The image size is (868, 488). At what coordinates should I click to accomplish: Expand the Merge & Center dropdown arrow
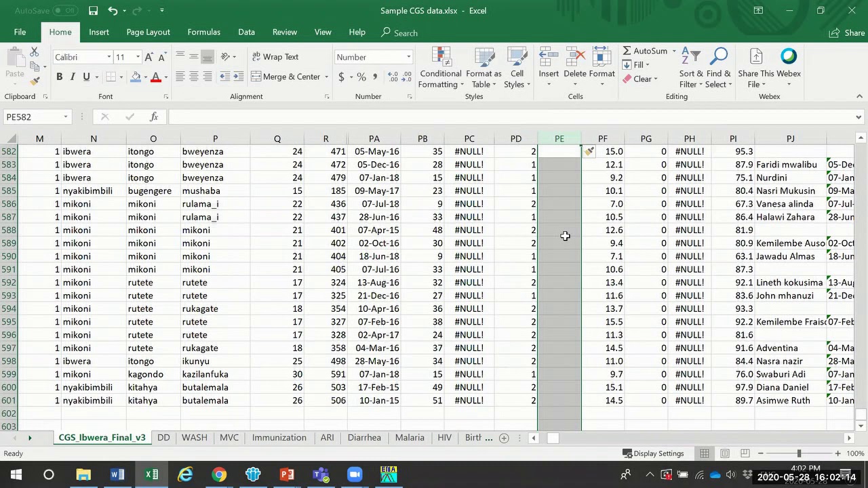327,77
